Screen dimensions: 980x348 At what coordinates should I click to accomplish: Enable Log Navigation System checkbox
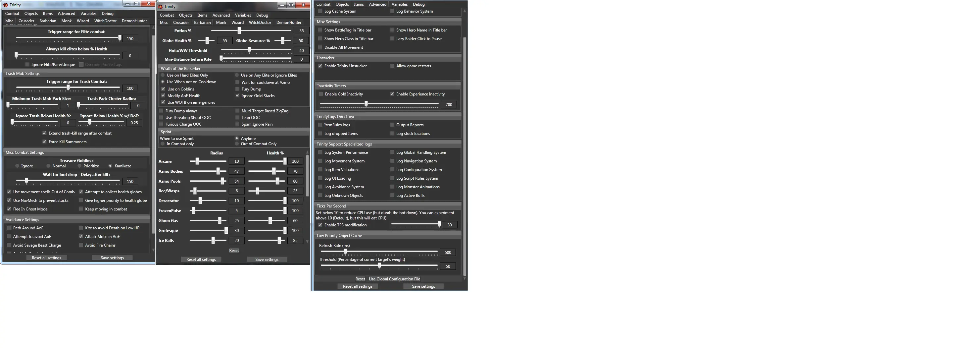[392, 161]
